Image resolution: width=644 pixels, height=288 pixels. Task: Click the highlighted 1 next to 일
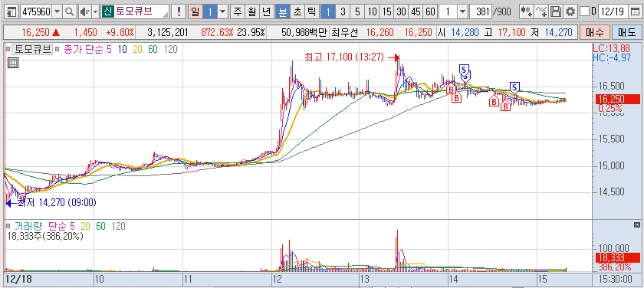tap(210, 12)
